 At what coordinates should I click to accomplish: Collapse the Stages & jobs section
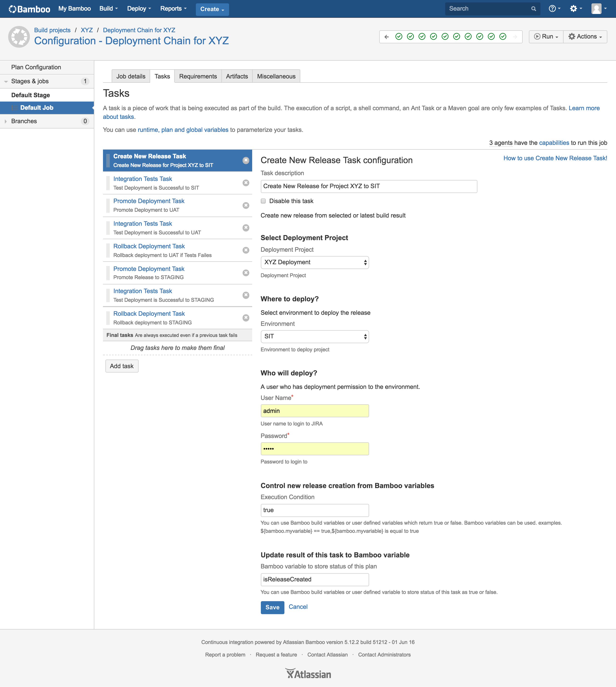click(6, 82)
